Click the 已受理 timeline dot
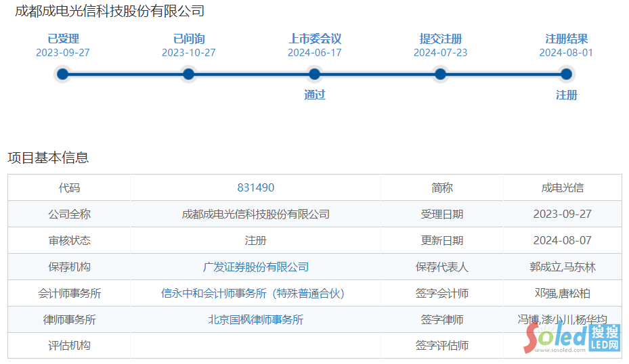The width and height of the screenshot is (629, 364). pos(63,74)
